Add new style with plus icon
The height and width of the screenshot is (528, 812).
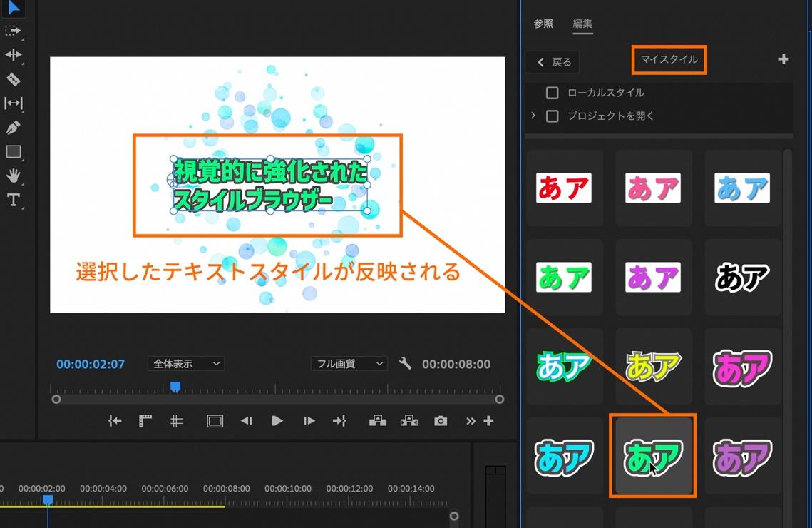click(783, 59)
